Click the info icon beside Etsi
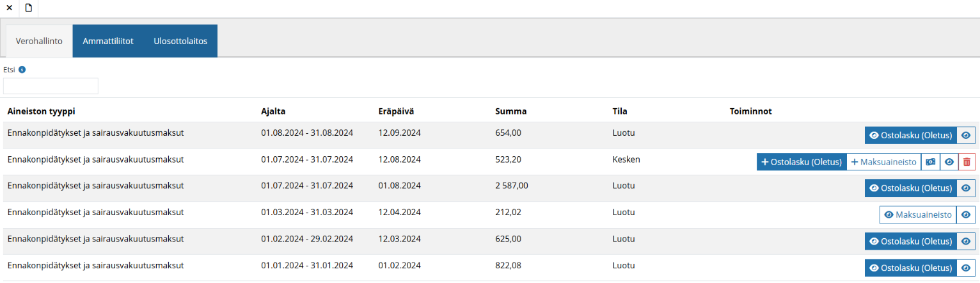Screen dimensions: 980x283 pos(22,70)
